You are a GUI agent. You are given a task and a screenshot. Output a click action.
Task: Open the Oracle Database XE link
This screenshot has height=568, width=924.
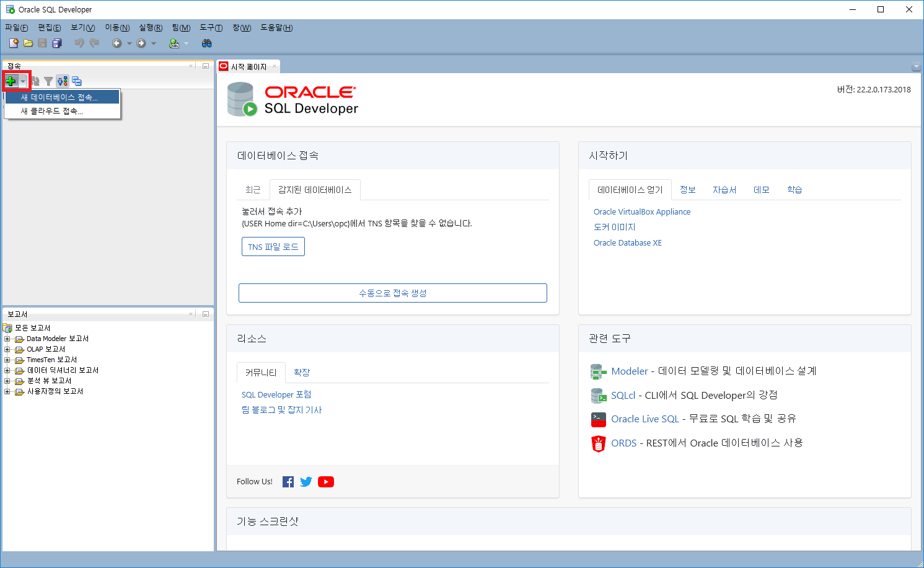point(628,243)
